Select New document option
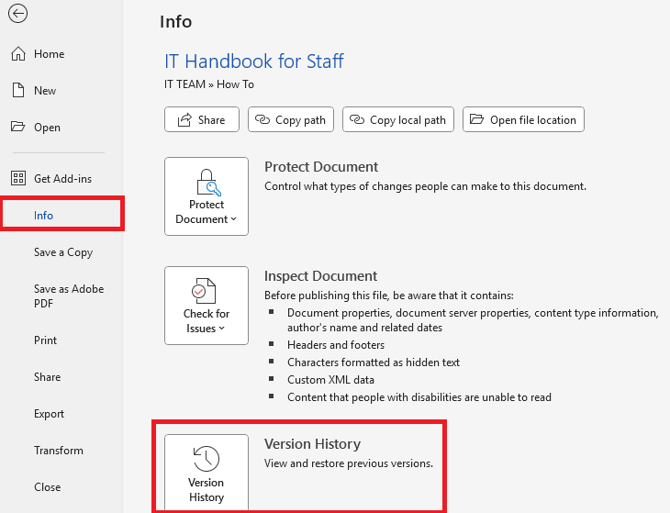 [x=45, y=90]
